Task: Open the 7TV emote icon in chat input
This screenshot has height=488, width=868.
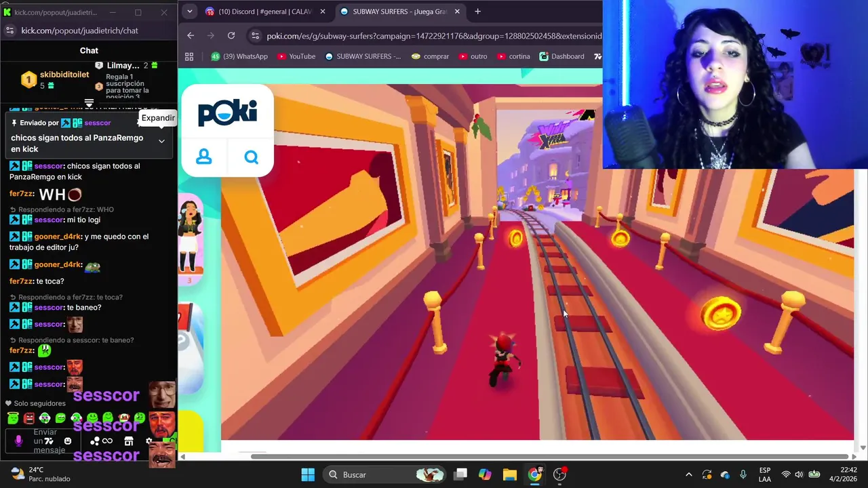Action: click(50, 441)
